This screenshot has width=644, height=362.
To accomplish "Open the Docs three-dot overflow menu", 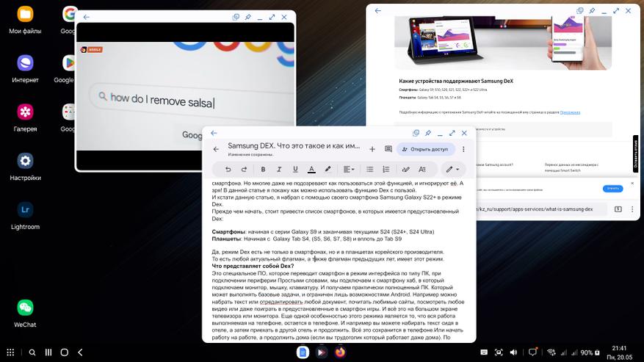I will [x=463, y=149].
